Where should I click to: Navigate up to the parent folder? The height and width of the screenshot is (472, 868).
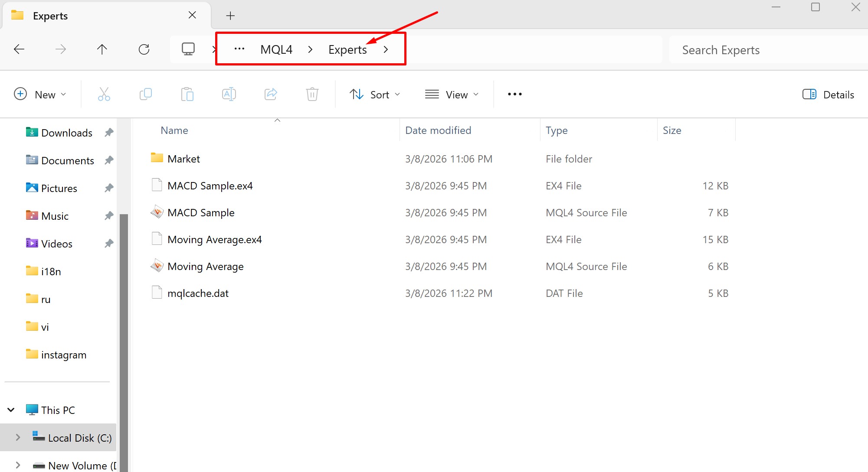[x=102, y=49]
